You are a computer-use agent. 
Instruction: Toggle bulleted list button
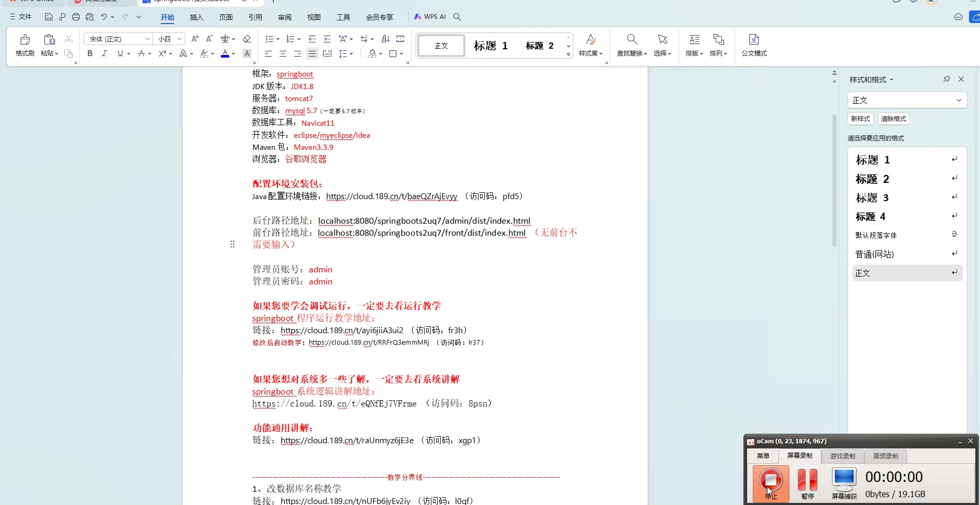(269, 39)
